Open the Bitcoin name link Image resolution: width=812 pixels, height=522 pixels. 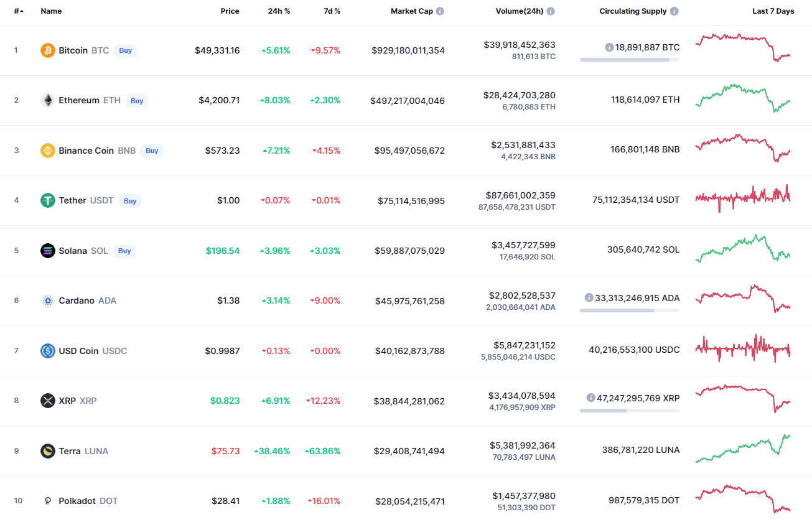73,50
